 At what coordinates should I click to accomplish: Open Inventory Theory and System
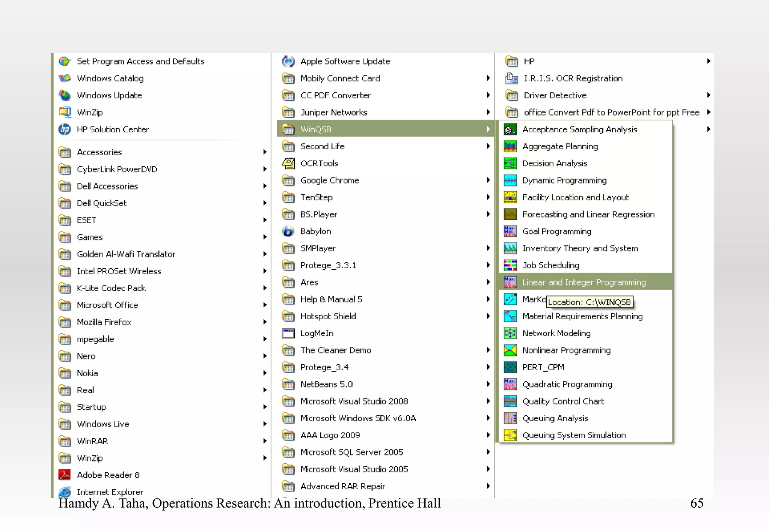(x=580, y=248)
